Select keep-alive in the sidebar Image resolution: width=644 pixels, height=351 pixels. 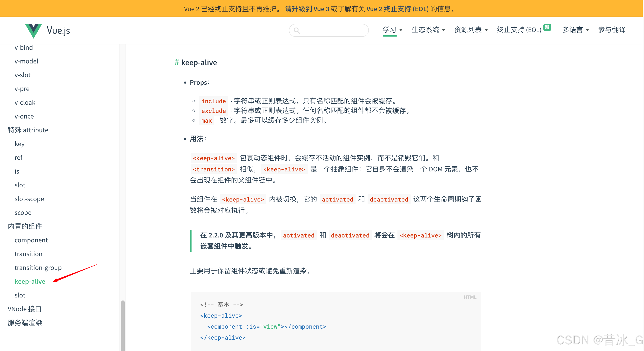[x=30, y=281]
